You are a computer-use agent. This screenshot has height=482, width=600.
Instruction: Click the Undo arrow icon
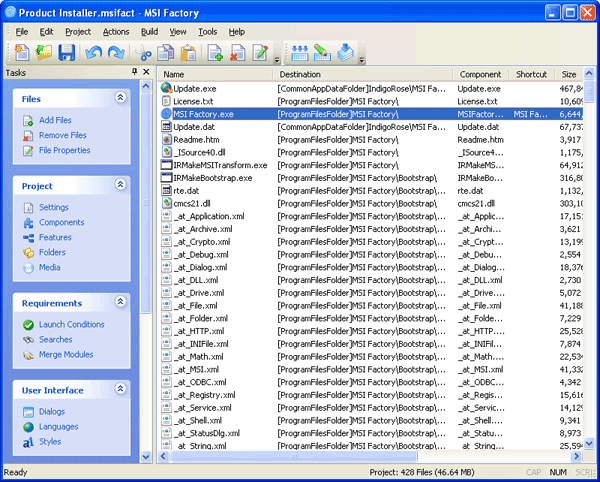[x=94, y=53]
